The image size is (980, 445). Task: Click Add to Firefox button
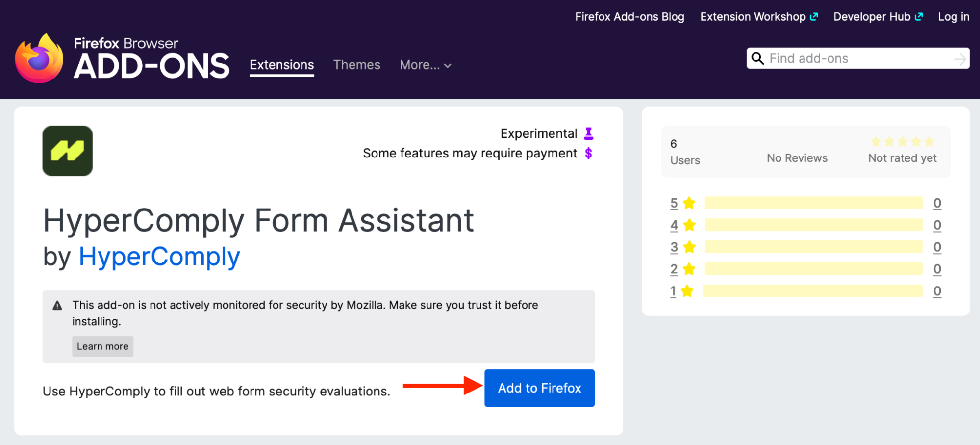pyautogui.click(x=539, y=388)
